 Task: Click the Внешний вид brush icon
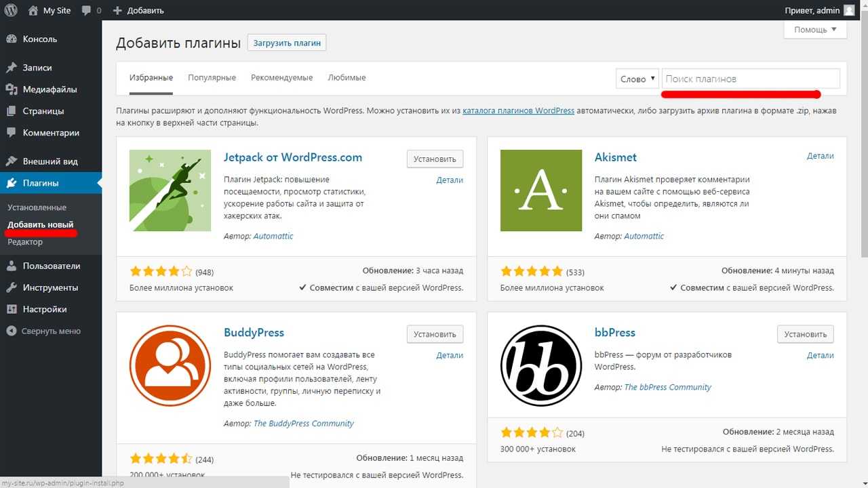12,161
